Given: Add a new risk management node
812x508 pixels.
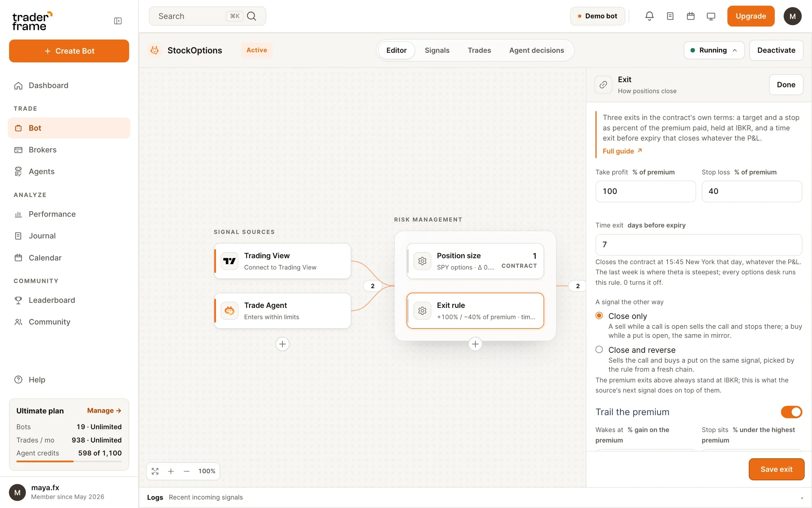Looking at the screenshot, I should 475,344.
